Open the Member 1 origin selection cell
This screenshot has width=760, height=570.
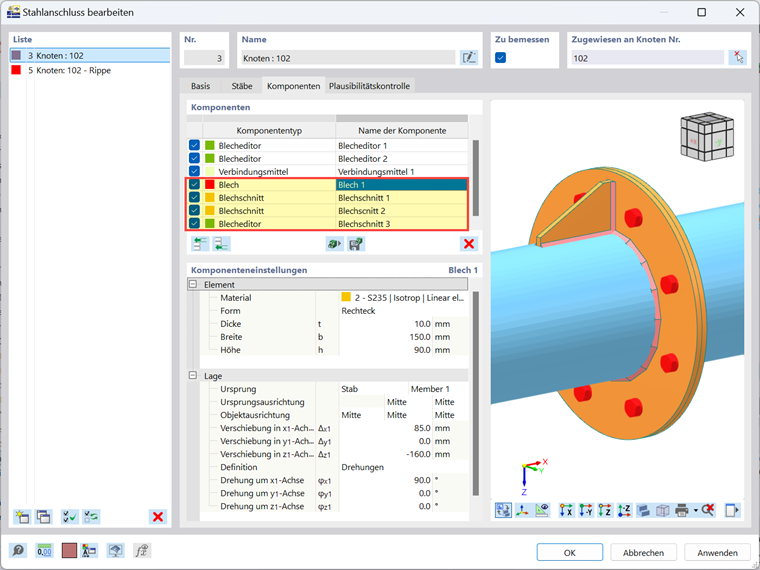tap(438, 389)
